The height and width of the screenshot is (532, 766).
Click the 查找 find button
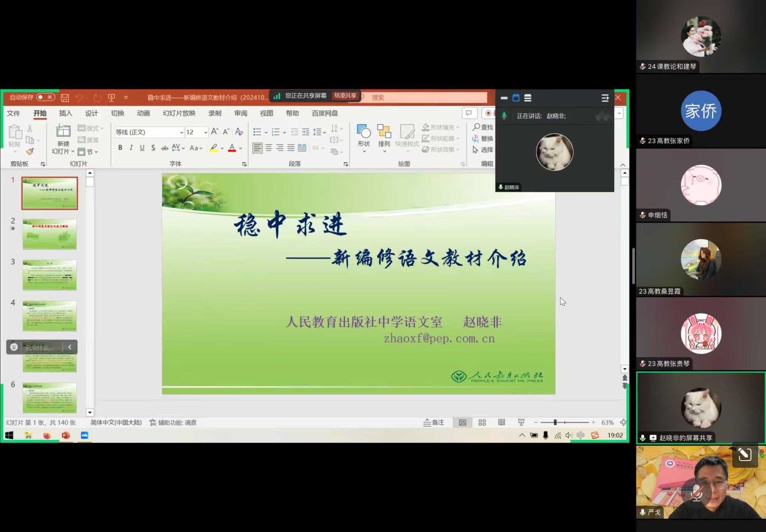483,127
